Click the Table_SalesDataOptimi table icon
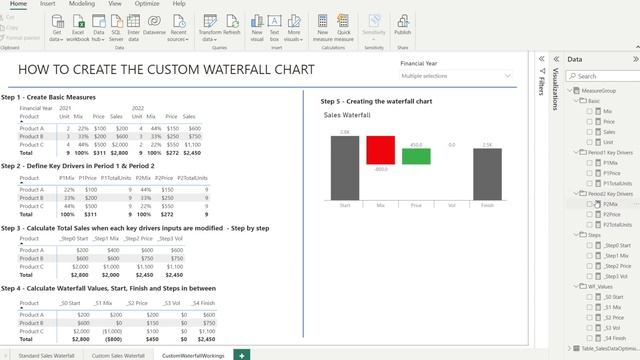 pyautogui.click(x=576, y=348)
